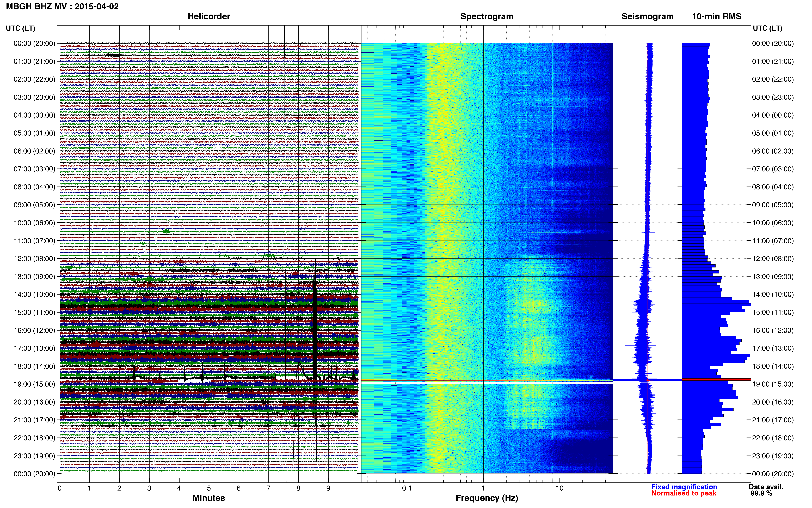Viewport: 812px width, 508px height.
Task: Click the left '18:00 (14:00)' time label
Action: click(x=34, y=366)
